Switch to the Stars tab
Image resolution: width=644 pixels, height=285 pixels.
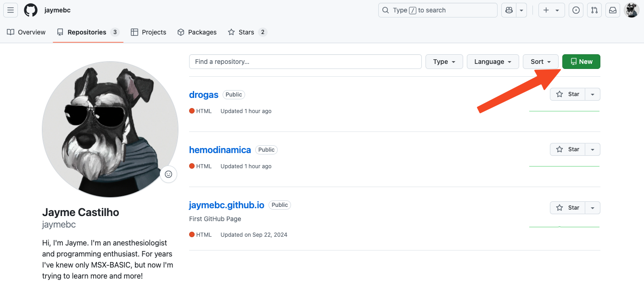pyautogui.click(x=246, y=32)
